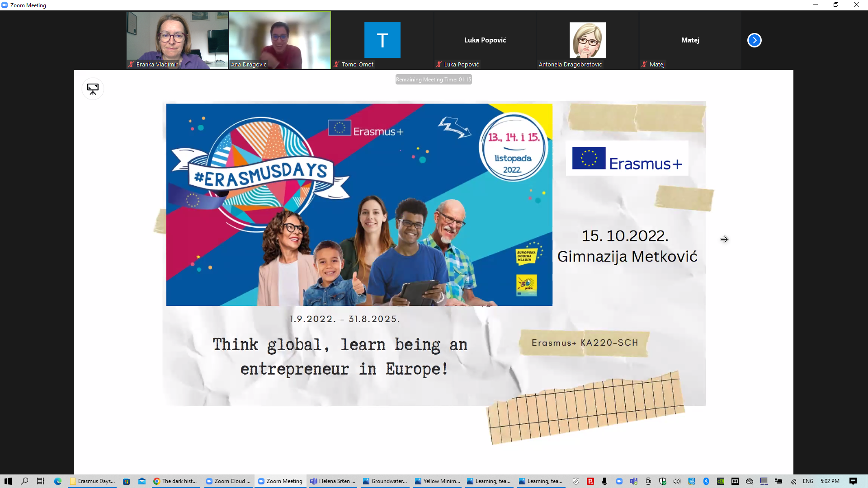Open the Bluetooth tray icon
This screenshot has height=488, width=868.
(706, 481)
